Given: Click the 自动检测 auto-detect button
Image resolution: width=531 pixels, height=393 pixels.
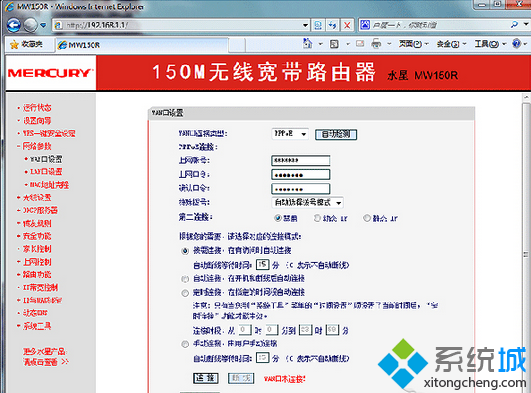Looking at the screenshot, I should tap(336, 135).
